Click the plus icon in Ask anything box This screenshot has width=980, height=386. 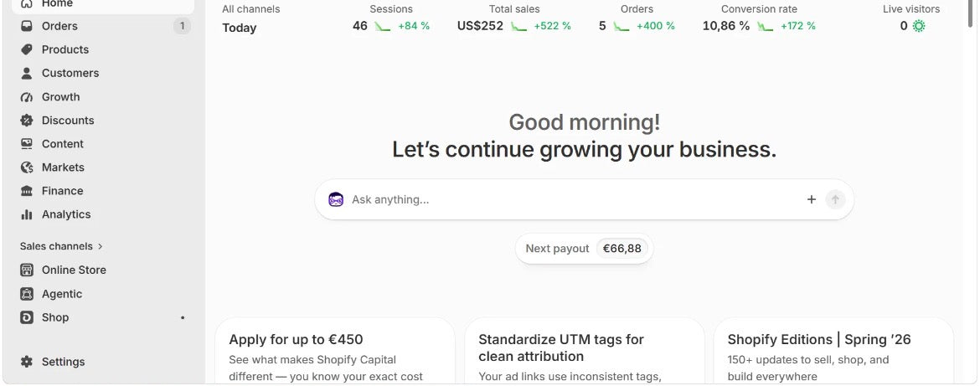click(x=812, y=199)
